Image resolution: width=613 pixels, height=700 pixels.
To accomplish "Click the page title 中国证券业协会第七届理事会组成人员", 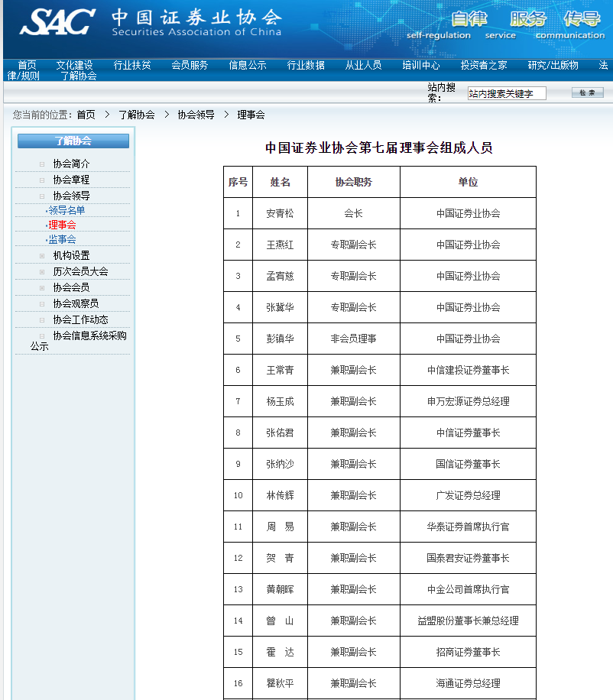I will (x=379, y=147).
